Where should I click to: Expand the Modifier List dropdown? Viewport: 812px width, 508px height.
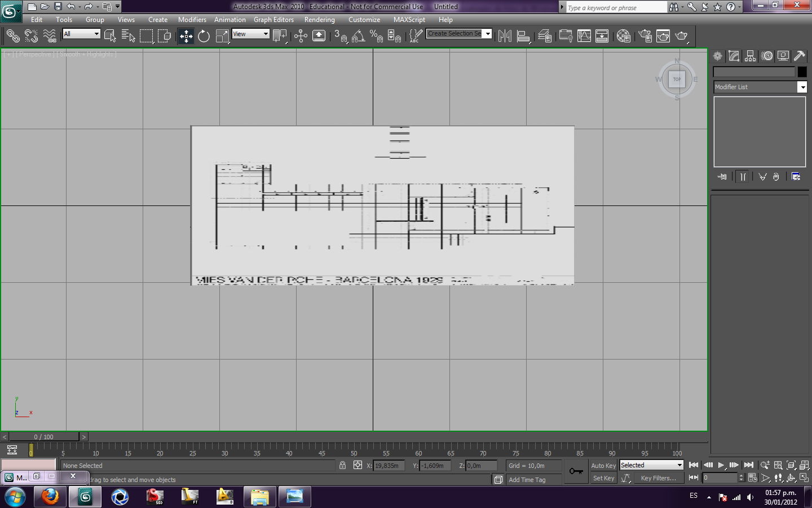(x=802, y=87)
